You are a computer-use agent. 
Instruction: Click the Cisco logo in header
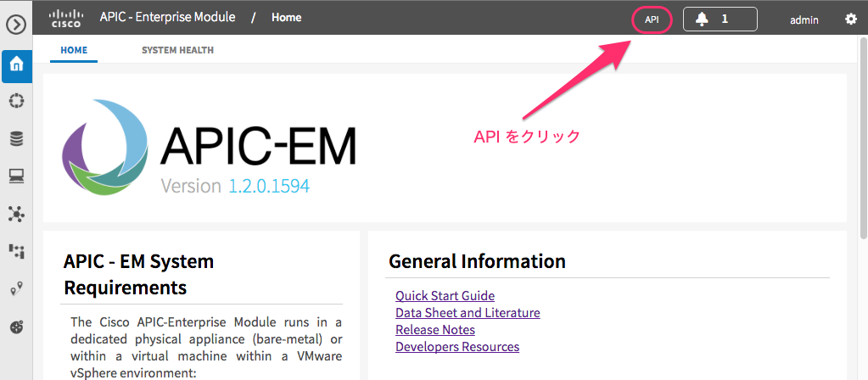click(x=66, y=19)
